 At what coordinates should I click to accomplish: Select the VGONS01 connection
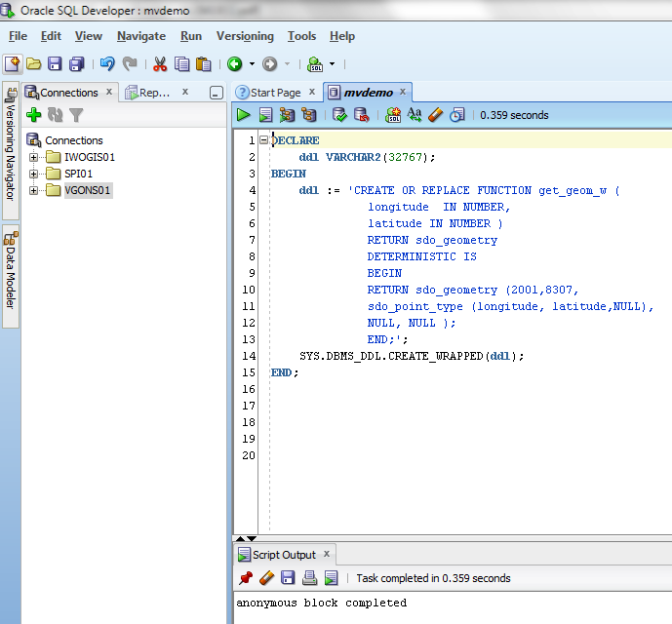[x=87, y=190]
